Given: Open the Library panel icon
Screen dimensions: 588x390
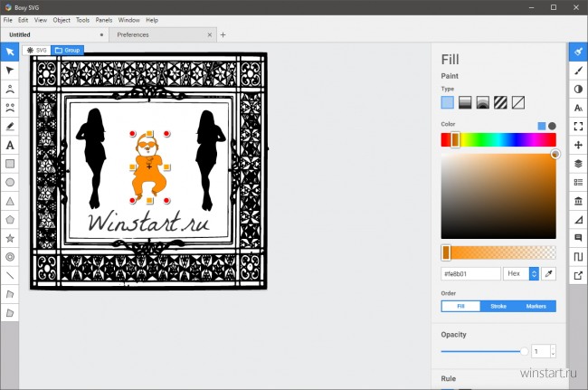Looking at the screenshot, I should tap(578, 200).
